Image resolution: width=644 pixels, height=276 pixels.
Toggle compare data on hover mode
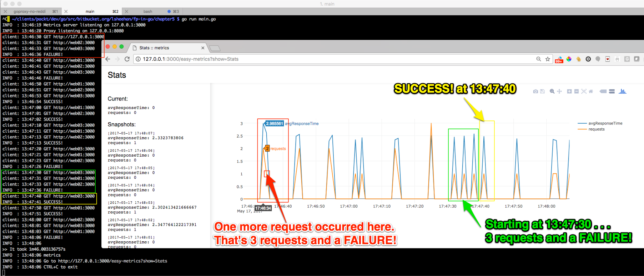click(612, 92)
